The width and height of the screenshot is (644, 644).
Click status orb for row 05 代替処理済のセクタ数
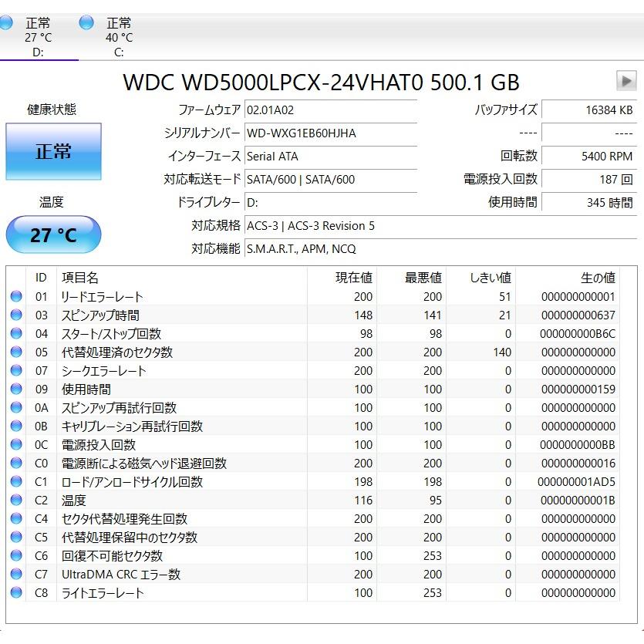point(16,352)
